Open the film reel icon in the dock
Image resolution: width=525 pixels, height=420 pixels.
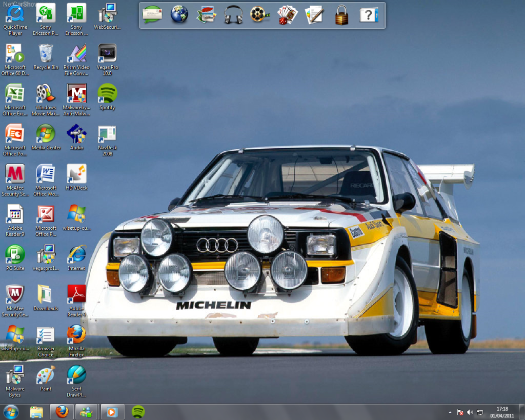click(x=260, y=15)
